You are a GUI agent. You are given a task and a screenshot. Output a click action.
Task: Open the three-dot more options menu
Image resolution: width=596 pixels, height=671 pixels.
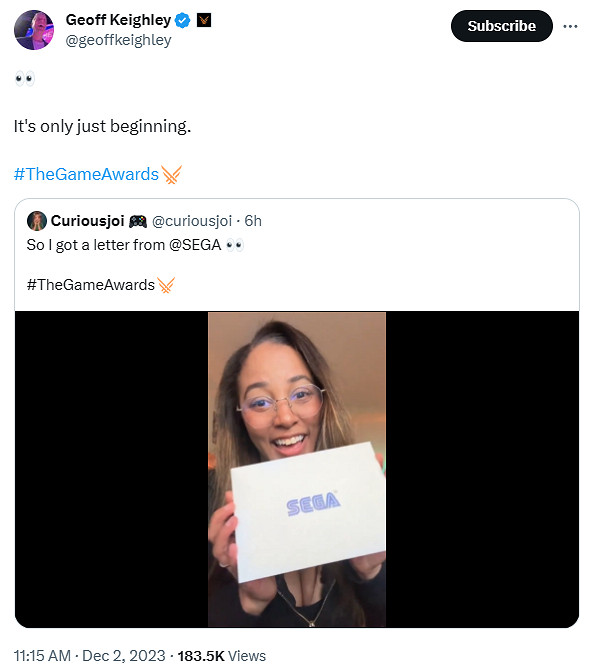(x=570, y=26)
